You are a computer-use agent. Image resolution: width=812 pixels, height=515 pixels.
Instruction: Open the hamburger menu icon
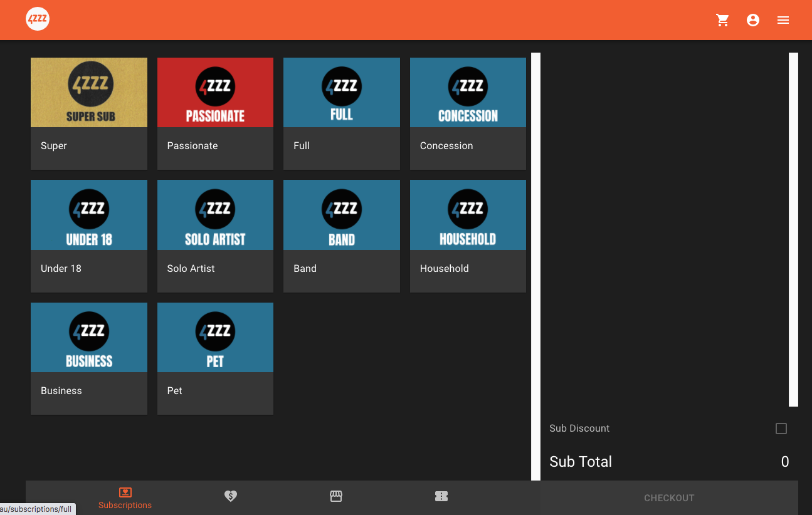coord(783,20)
